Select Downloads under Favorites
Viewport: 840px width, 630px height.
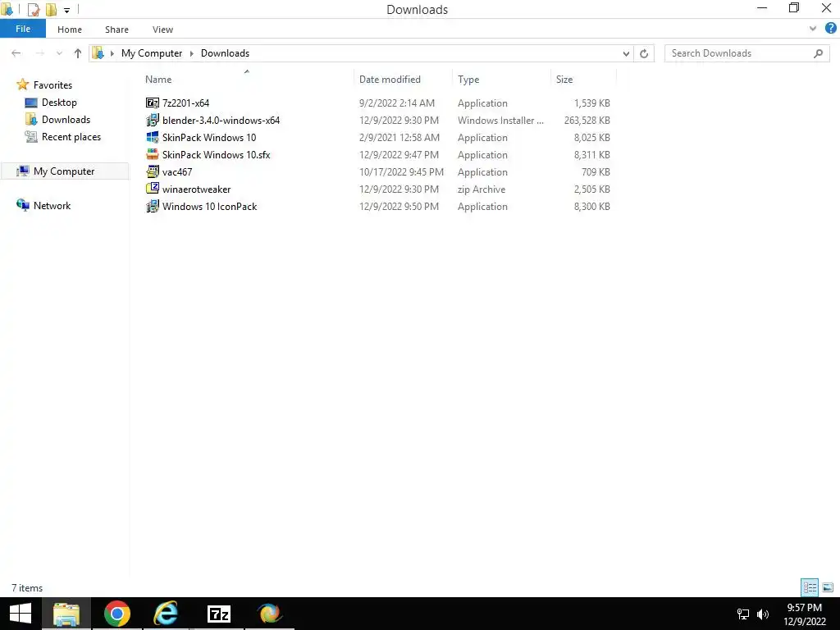coord(66,120)
